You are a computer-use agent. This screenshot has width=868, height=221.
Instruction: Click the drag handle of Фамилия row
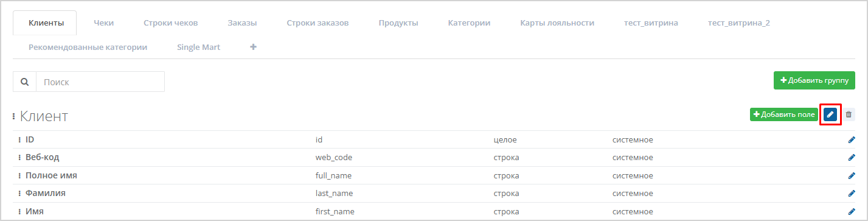(19, 194)
